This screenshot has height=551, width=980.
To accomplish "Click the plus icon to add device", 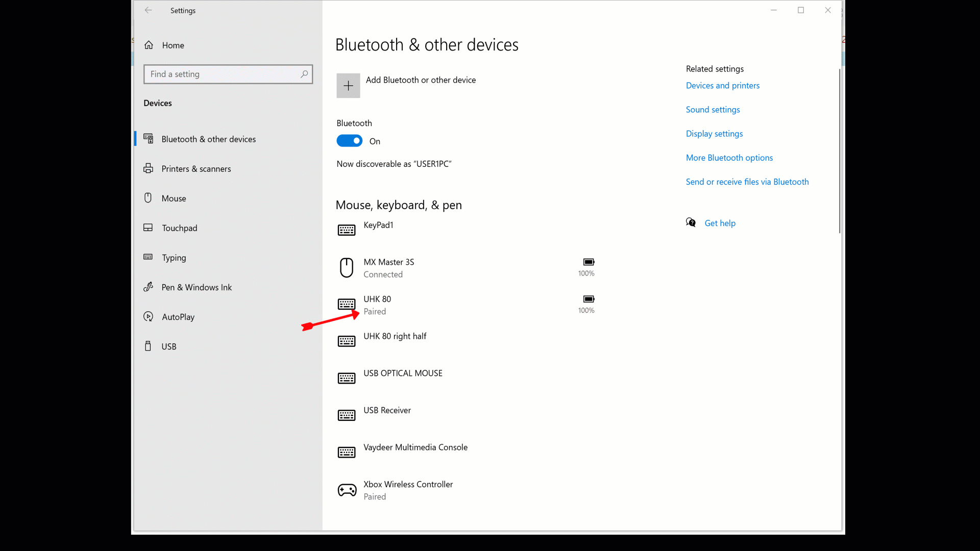I will (x=348, y=86).
